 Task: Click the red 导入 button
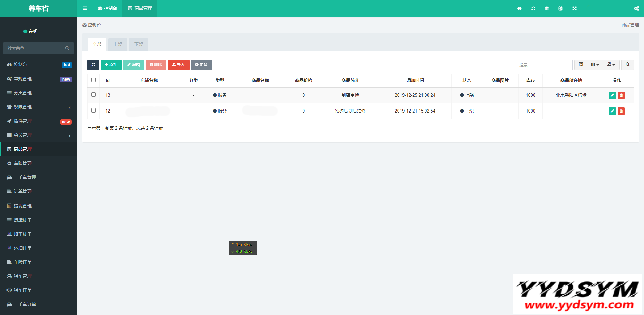tap(178, 65)
